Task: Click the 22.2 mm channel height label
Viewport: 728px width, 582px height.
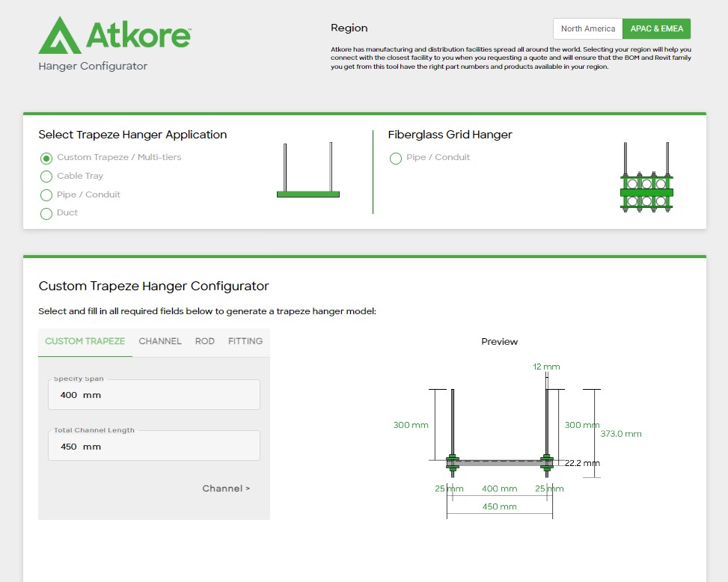Action: click(x=582, y=463)
